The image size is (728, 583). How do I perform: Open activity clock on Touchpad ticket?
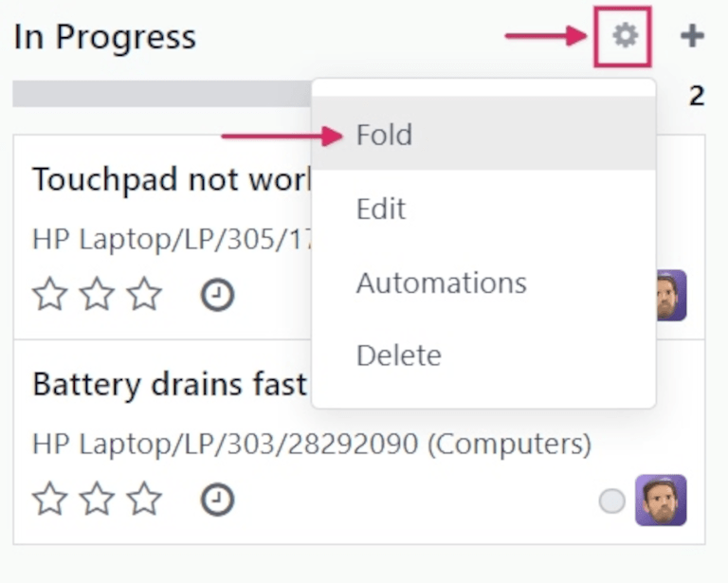click(x=217, y=296)
